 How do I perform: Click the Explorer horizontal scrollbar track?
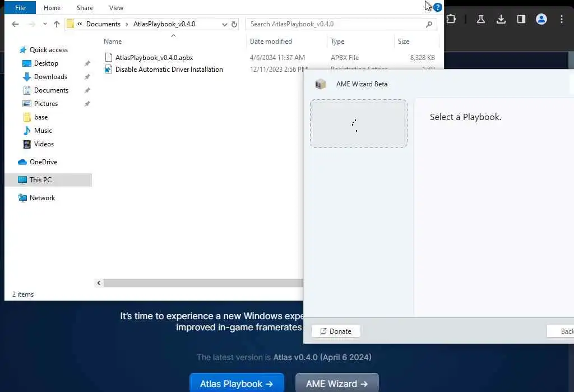[203, 283]
